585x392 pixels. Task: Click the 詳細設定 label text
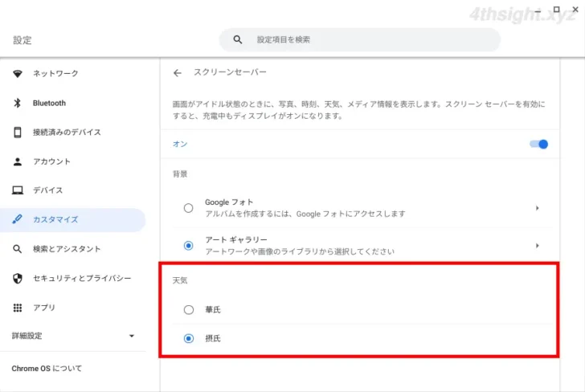(27, 336)
